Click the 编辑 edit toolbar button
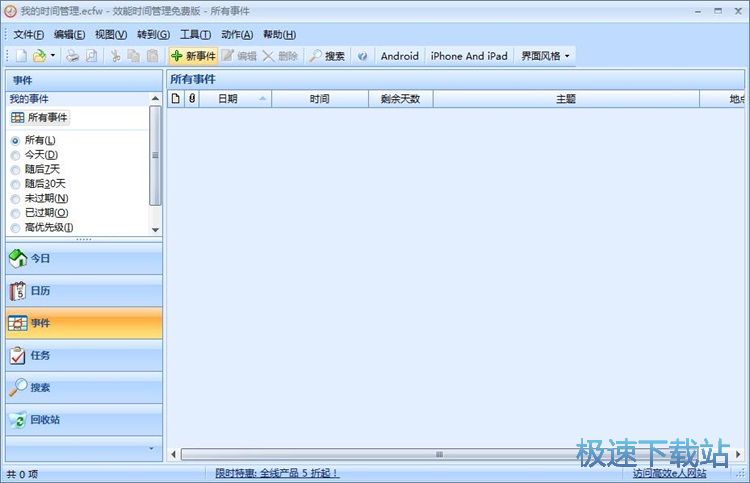The width and height of the screenshot is (750, 483). pos(239,56)
